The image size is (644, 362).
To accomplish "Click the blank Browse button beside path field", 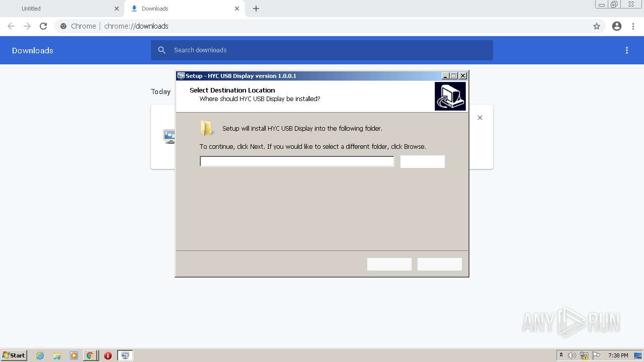I will 423,161.
